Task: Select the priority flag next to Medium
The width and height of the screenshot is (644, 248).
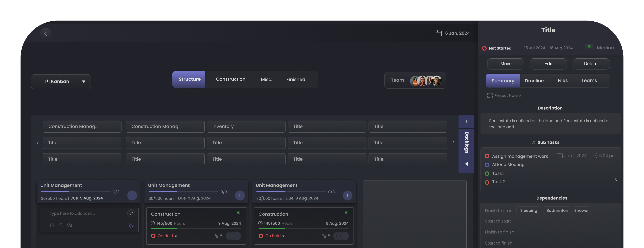Action: point(589,47)
